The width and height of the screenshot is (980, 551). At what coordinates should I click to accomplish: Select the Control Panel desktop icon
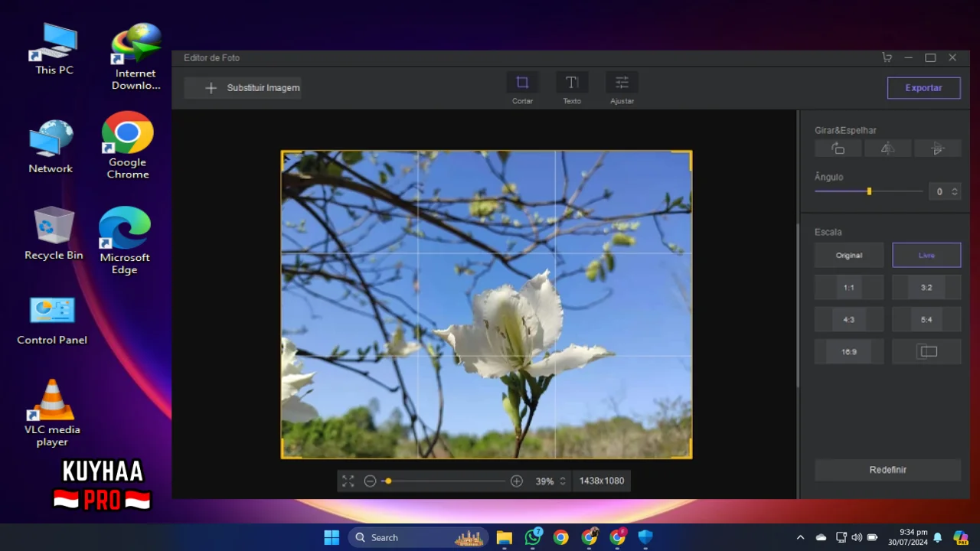52,321
